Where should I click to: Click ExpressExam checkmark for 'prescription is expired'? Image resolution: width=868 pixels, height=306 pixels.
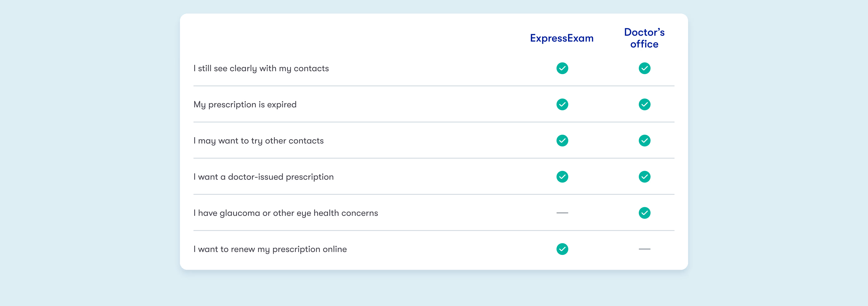(562, 104)
